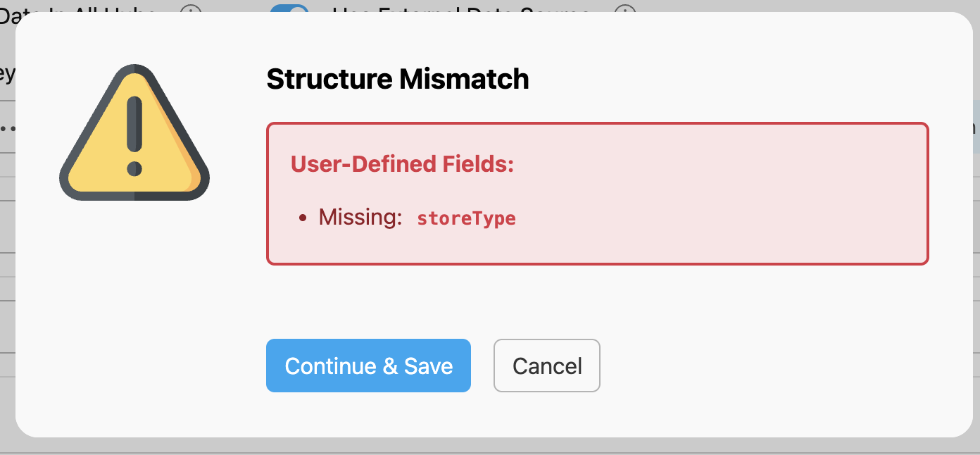The image size is (980, 455).
Task: Cancel the Structure Mismatch dialog
Action: [x=546, y=366]
